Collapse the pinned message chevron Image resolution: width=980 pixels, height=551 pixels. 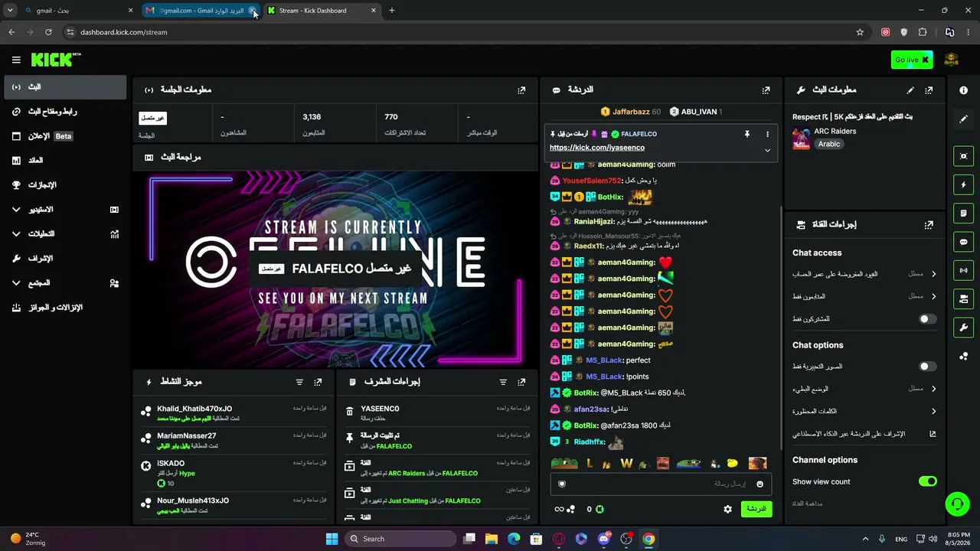point(767,150)
